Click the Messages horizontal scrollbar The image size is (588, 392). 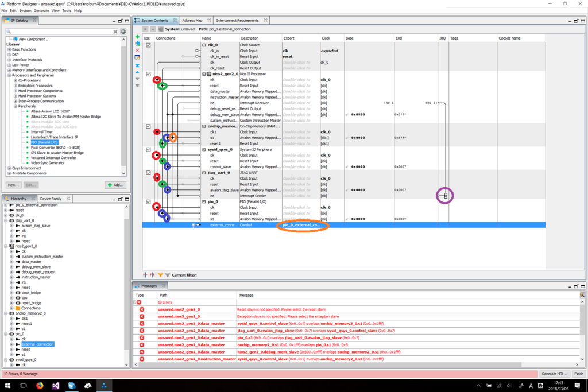(x=356, y=364)
